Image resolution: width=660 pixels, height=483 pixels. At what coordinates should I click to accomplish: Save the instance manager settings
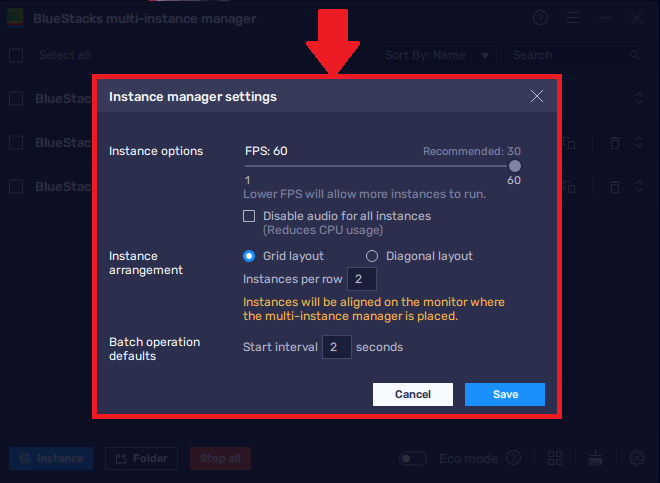(505, 394)
